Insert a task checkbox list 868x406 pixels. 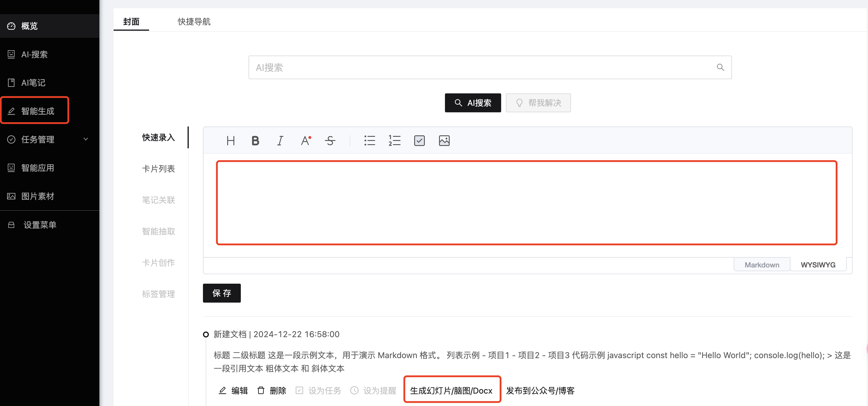click(420, 141)
